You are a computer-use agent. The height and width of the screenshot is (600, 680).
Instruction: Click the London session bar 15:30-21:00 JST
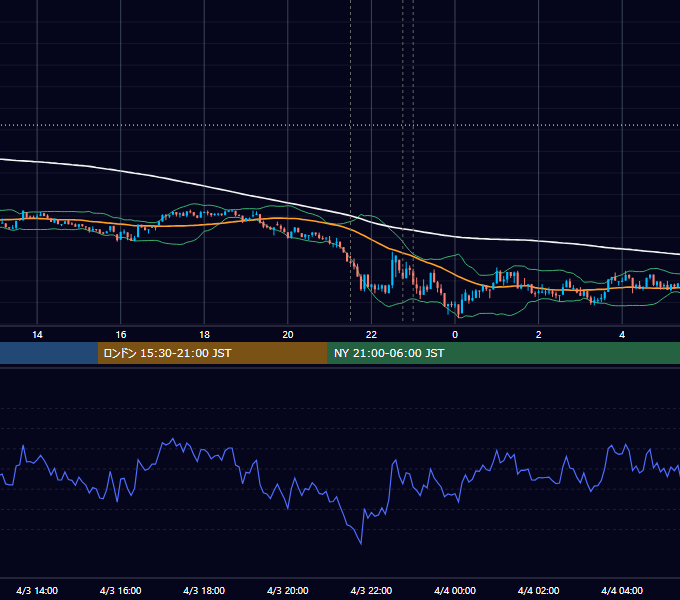point(212,353)
